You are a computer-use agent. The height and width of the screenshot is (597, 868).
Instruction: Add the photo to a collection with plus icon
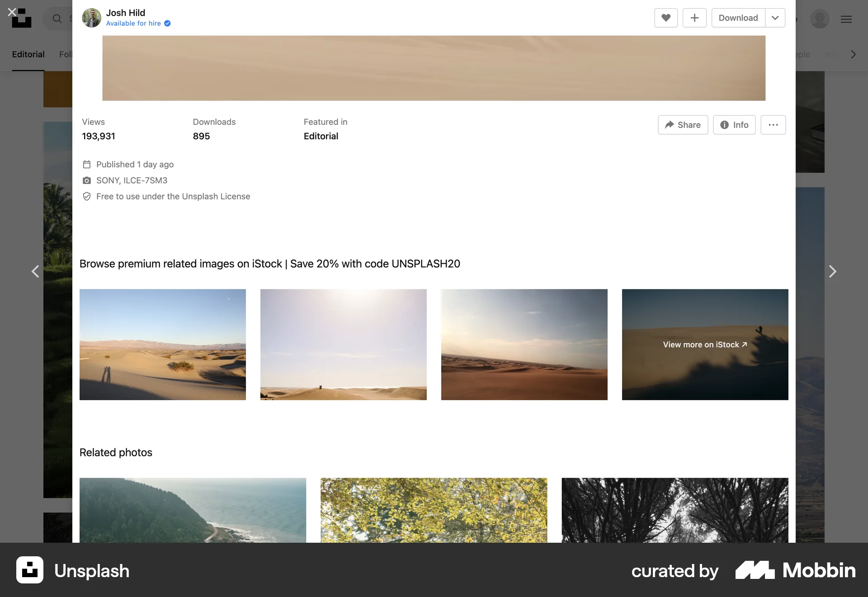pyautogui.click(x=694, y=18)
